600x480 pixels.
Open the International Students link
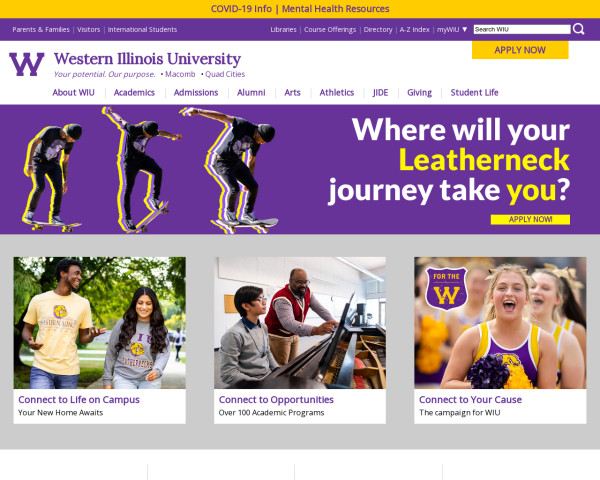coord(142,29)
